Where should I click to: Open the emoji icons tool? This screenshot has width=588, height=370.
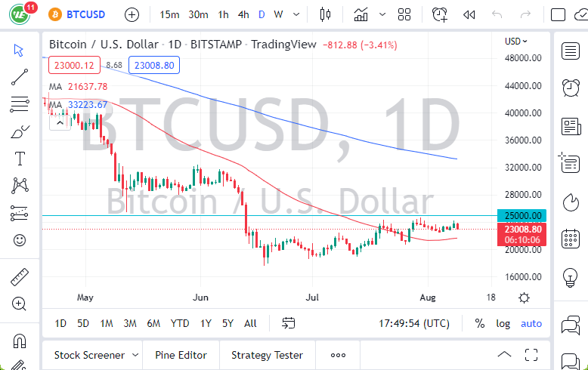(x=20, y=240)
